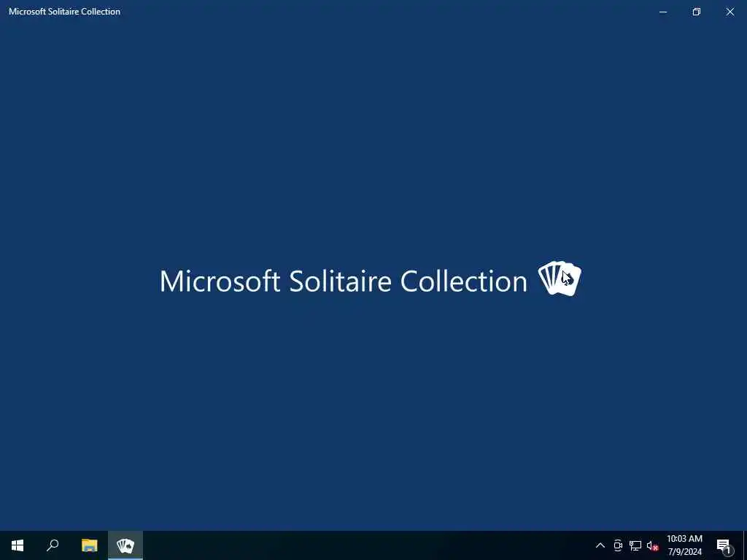The image size is (747, 560).
Task: Minimize the Solitaire Collection window
Action: point(662,12)
